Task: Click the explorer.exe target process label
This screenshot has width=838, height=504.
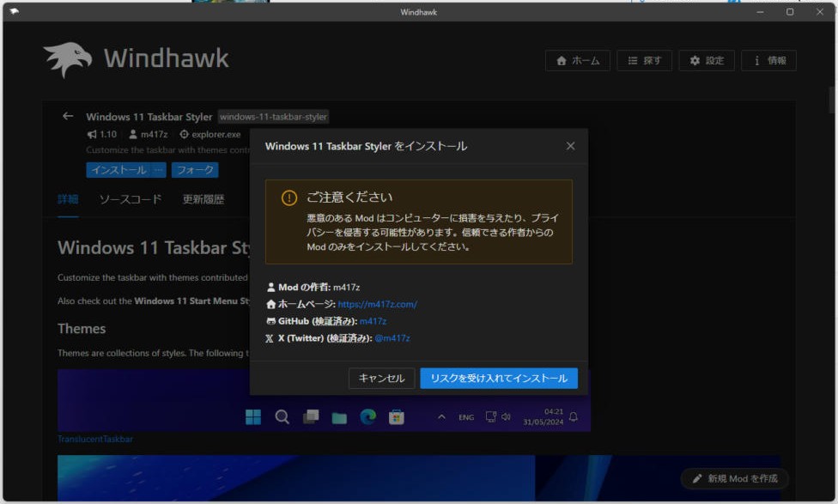Action: 210,135
